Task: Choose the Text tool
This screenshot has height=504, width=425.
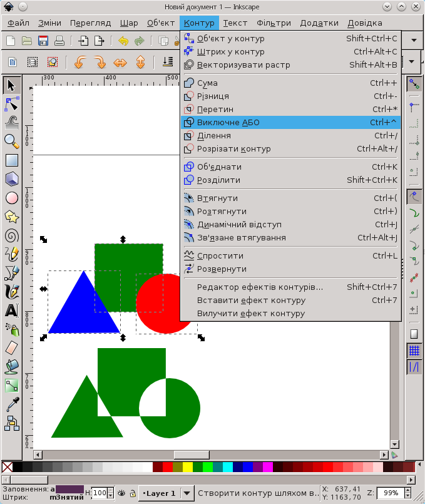Action: pos(11,311)
